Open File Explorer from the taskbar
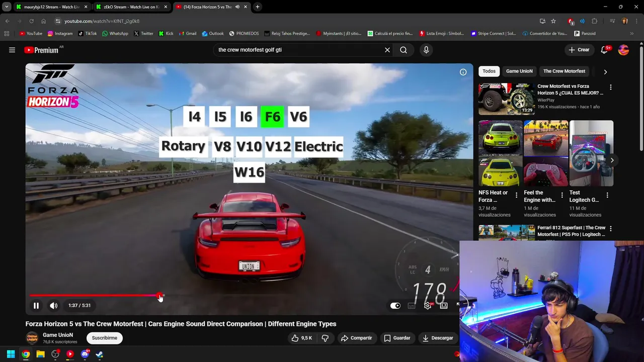This screenshot has height=362, width=644. pyautogui.click(x=40, y=354)
